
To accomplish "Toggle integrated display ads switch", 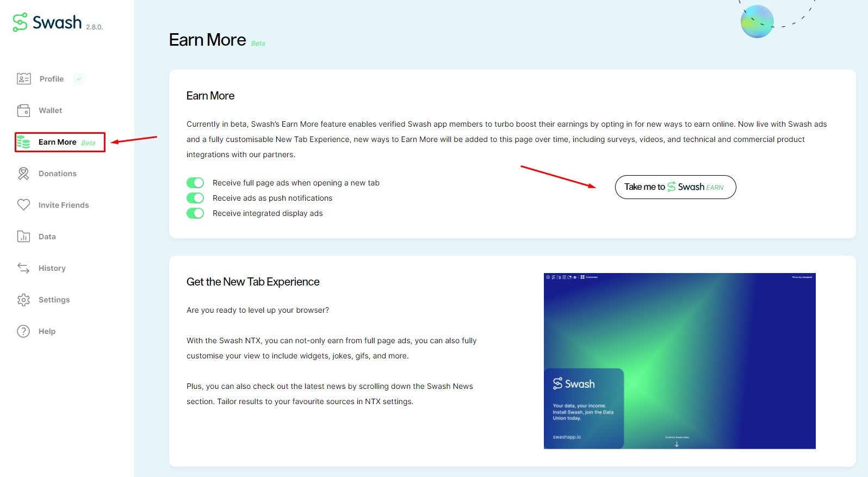I will [x=195, y=213].
